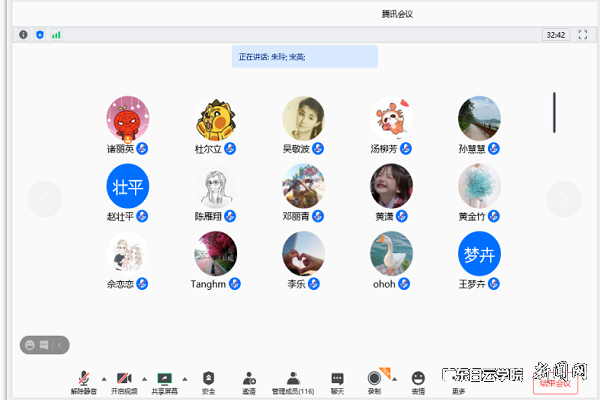
Task: Click the 腾讯会议 window title
Action: pyautogui.click(x=397, y=14)
